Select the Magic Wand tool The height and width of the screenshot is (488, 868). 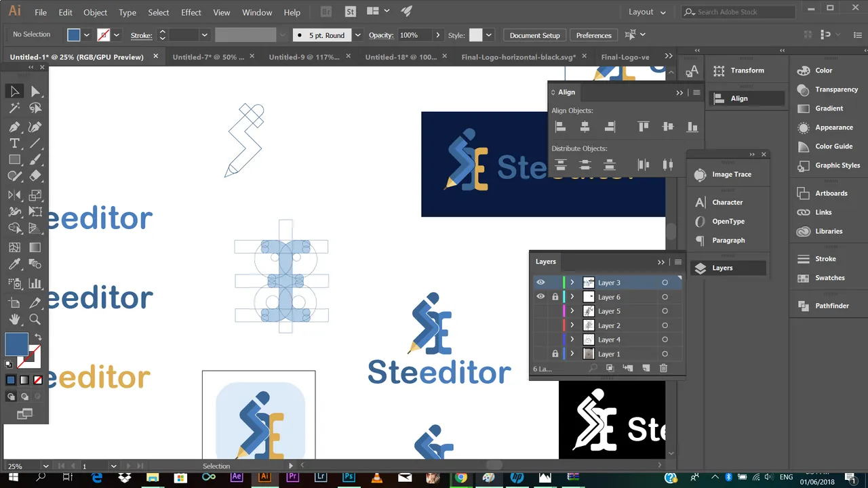tap(14, 108)
